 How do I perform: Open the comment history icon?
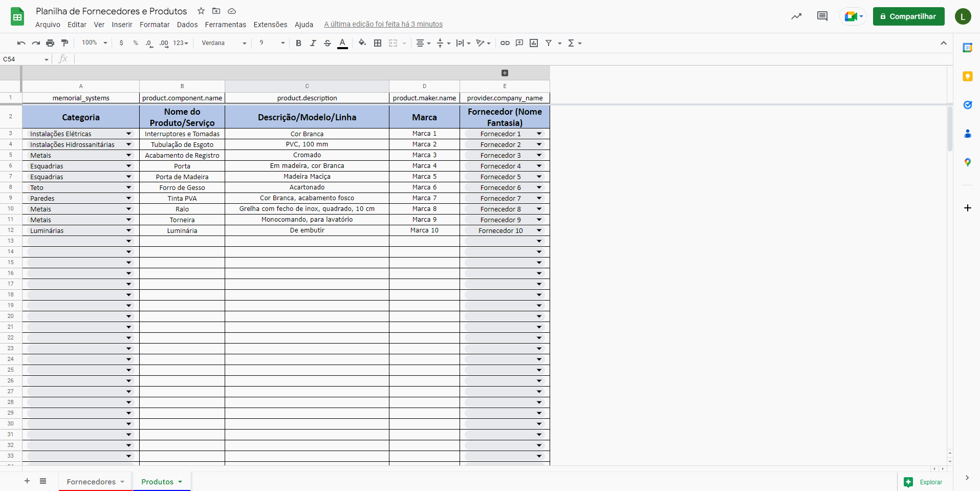pos(822,16)
